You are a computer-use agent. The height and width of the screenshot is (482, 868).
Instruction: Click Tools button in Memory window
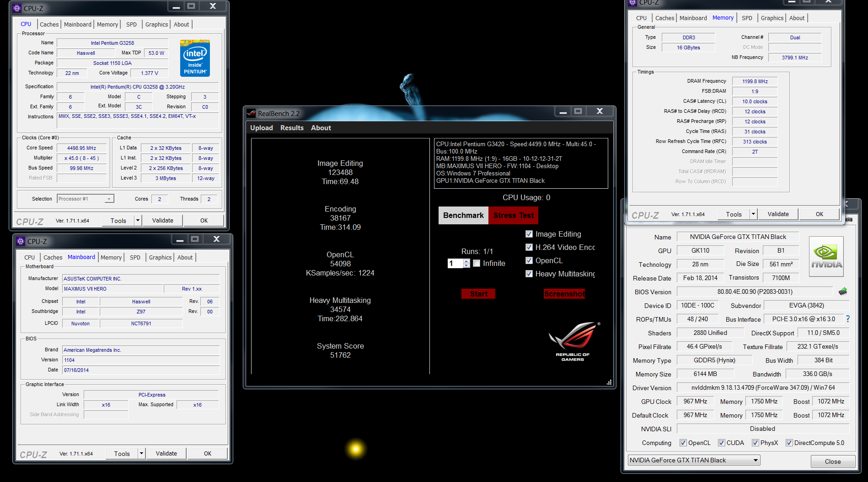[734, 214]
